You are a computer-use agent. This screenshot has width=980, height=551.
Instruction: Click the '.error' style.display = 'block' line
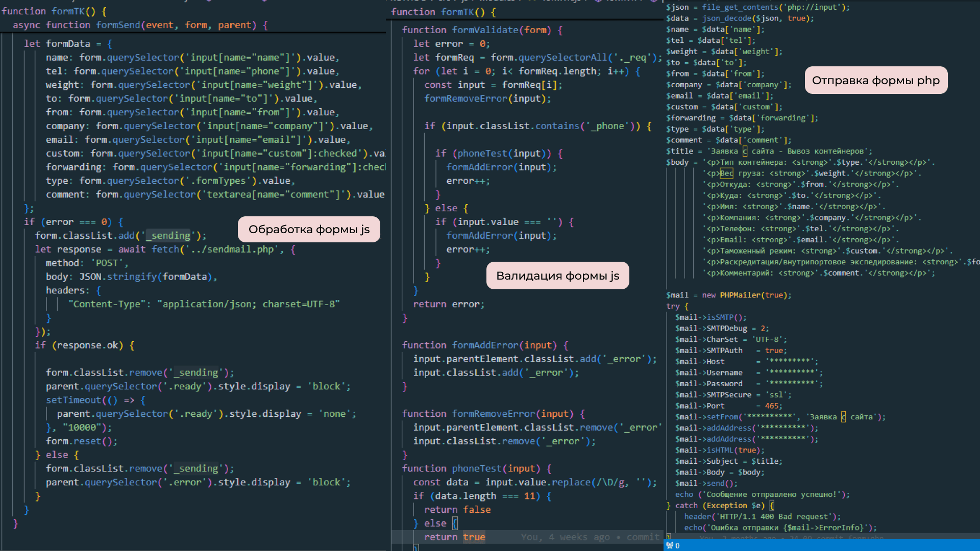point(199,483)
